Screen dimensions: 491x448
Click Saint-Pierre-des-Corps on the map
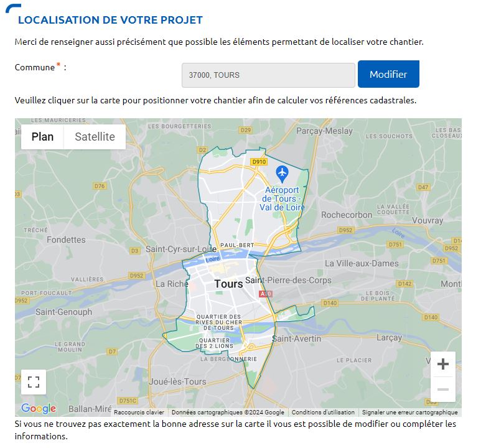point(288,280)
